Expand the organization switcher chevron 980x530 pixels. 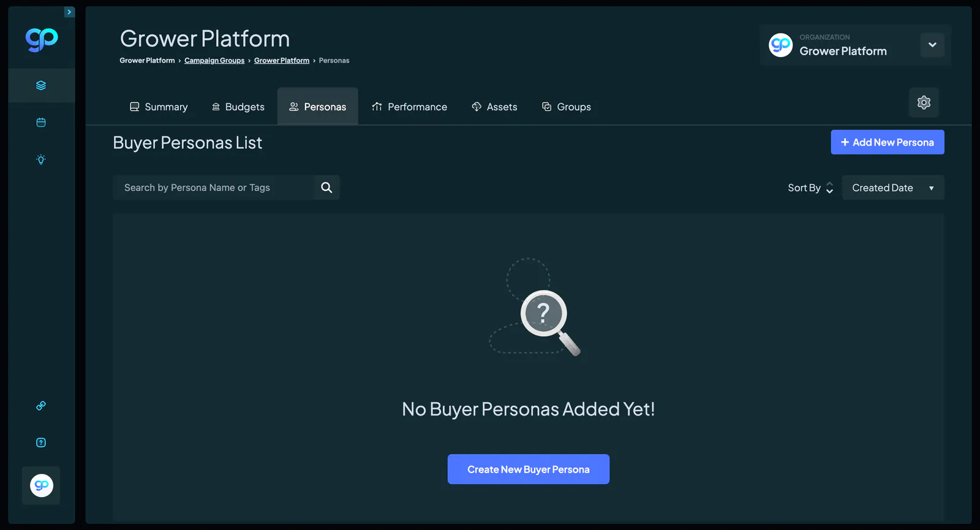[x=932, y=45]
